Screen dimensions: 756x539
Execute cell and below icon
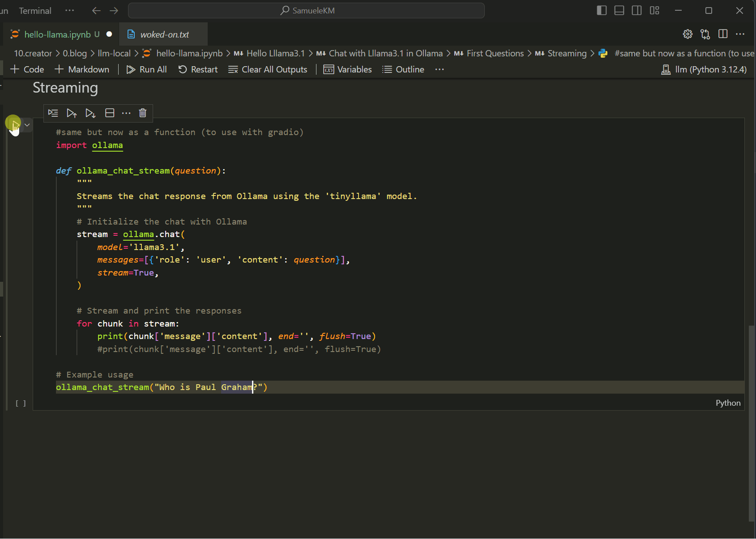click(x=90, y=113)
